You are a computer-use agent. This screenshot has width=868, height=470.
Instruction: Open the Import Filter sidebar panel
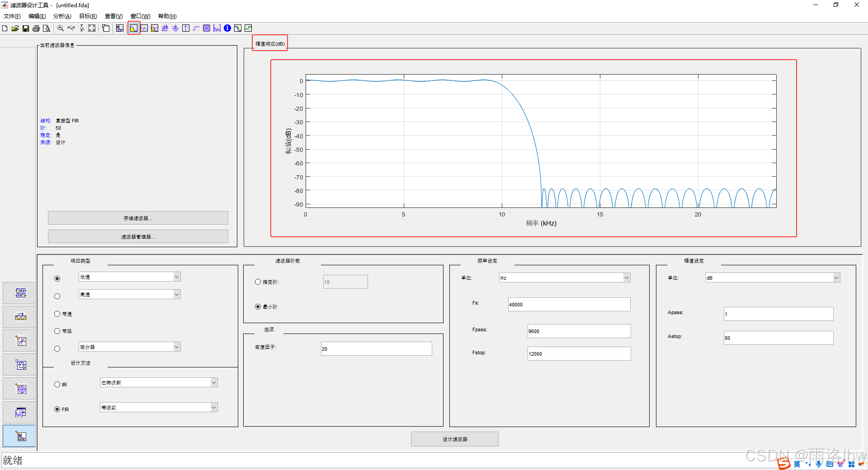point(19,412)
